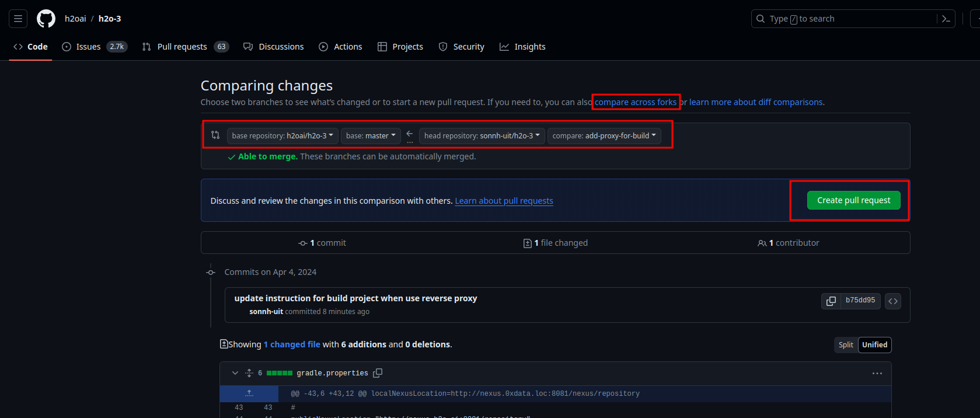Click the swap compare direction icon
Viewport: 980px width, 418px height.
[215, 135]
